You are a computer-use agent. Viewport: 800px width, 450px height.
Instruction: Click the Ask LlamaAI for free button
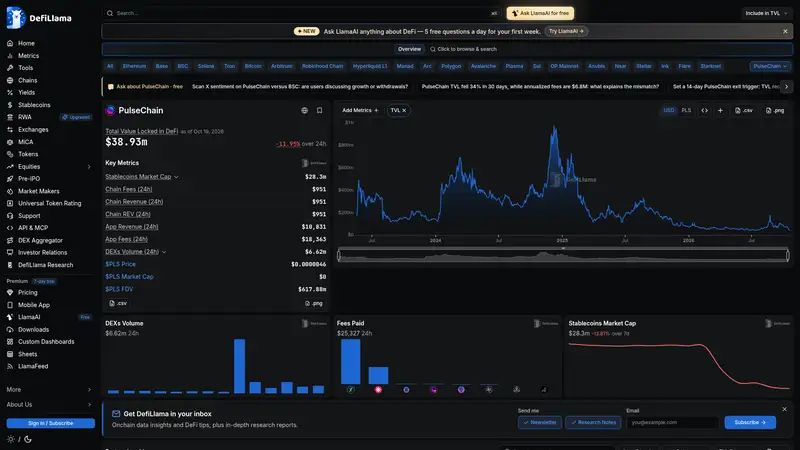point(540,13)
